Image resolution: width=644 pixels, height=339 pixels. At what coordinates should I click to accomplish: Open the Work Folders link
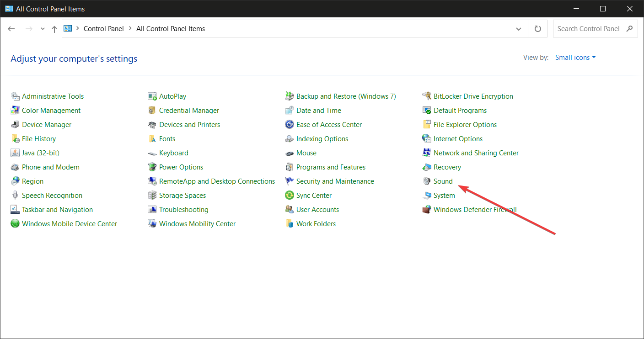pos(316,224)
